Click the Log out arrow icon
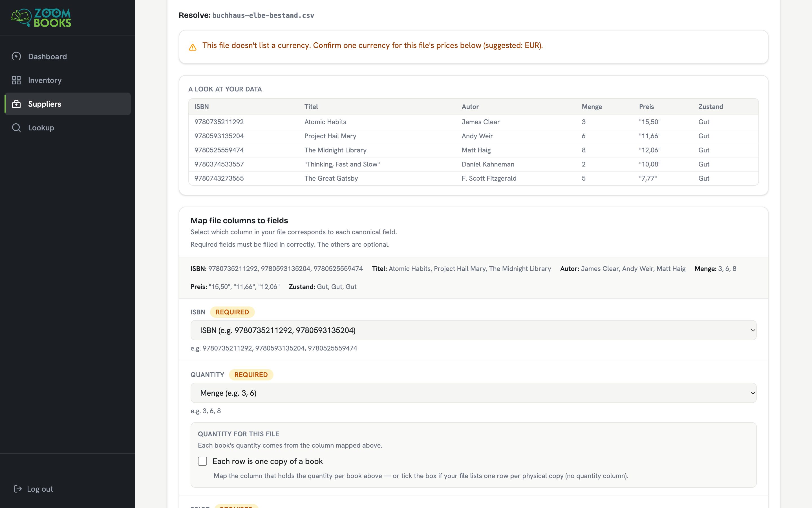The image size is (812, 508). (x=18, y=489)
